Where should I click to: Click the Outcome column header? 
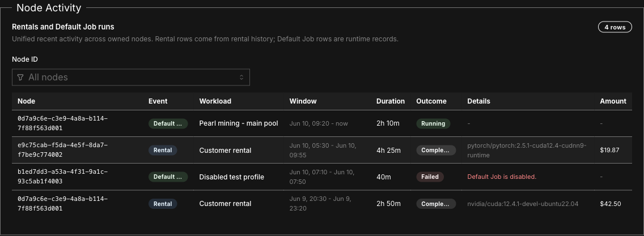coord(431,101)
